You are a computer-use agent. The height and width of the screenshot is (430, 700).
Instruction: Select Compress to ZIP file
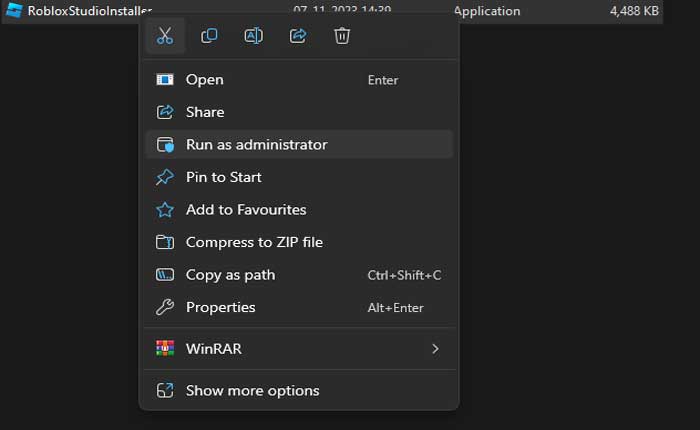pos(254,242)
